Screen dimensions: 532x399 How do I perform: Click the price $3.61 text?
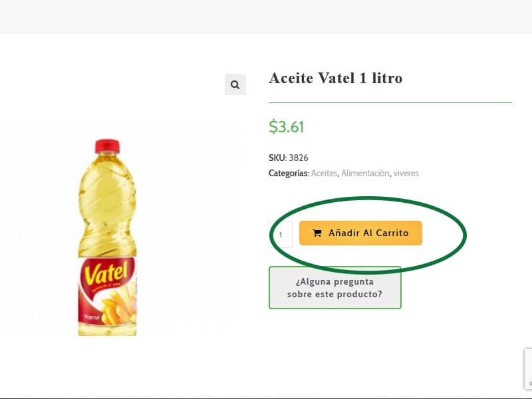(286, 126)
